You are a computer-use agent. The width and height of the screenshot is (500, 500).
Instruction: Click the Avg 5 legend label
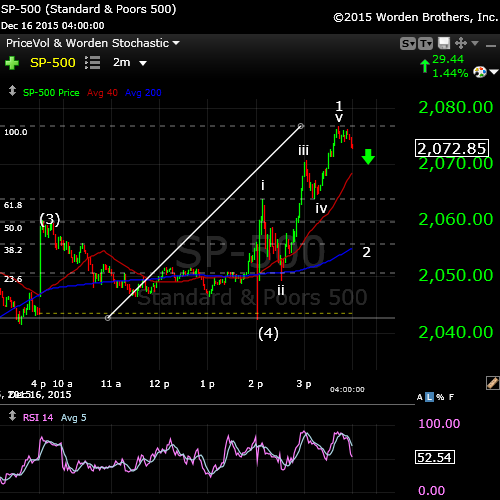pyautogui.click(x=74, y=418)
